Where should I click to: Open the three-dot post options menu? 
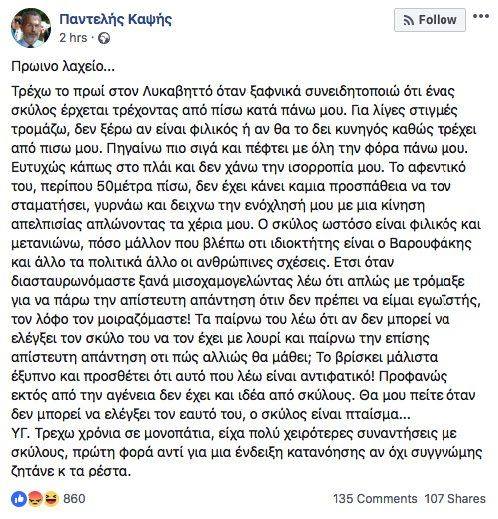pyautogui.click(x=481, y=16)
